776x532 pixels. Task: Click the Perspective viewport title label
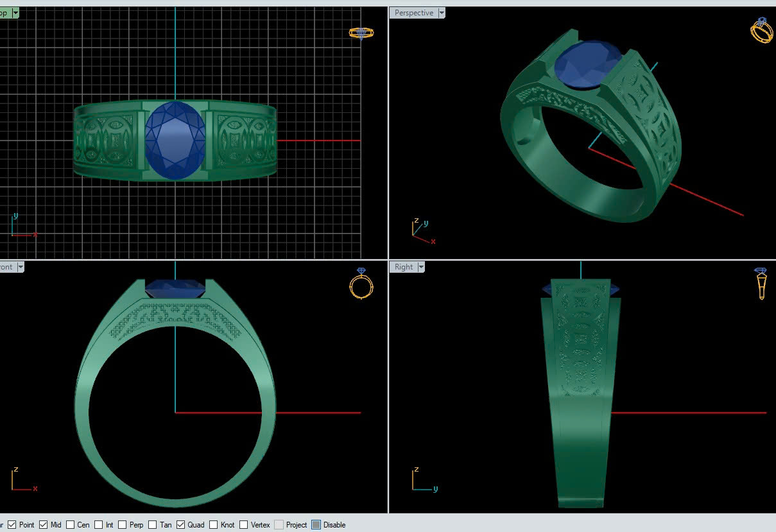coord(413,13)
